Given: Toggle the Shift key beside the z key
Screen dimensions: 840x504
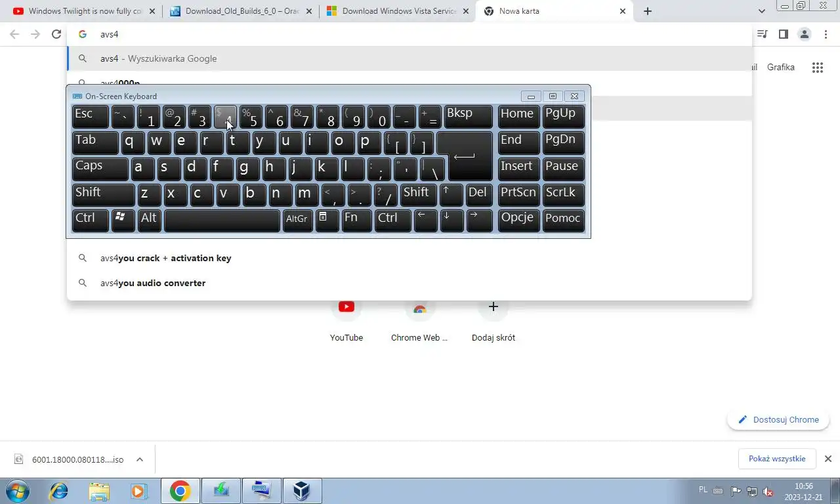Looking at the screenshot, I should [x=103, y=194].
